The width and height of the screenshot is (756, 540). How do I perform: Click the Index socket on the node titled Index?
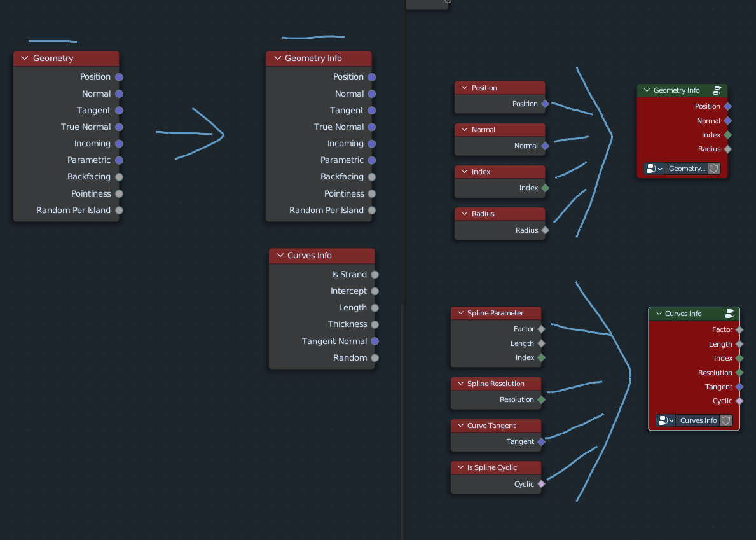coord(546,188)
